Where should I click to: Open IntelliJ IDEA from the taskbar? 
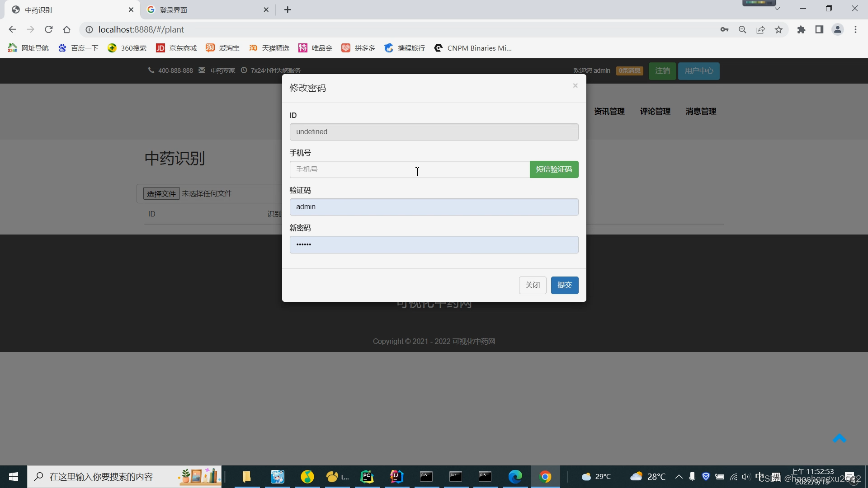[396, 477]
